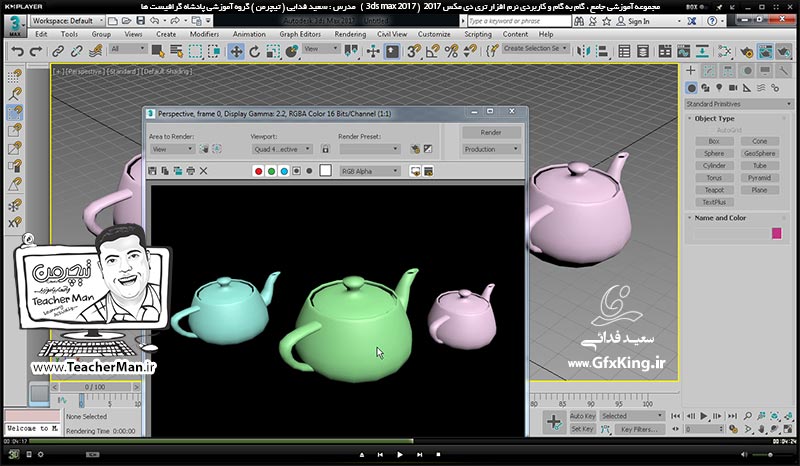Select the Lights category icon
800x466 pixels.
[719, 88]
